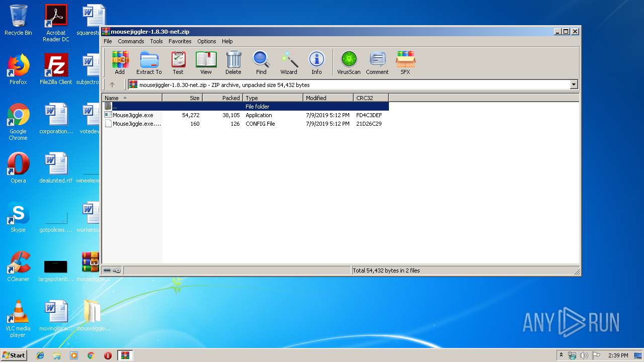Image resolution: width=644 pixels, height=362 pixels.
Task: Create SFX self-extracting archive
Action: 405,63
